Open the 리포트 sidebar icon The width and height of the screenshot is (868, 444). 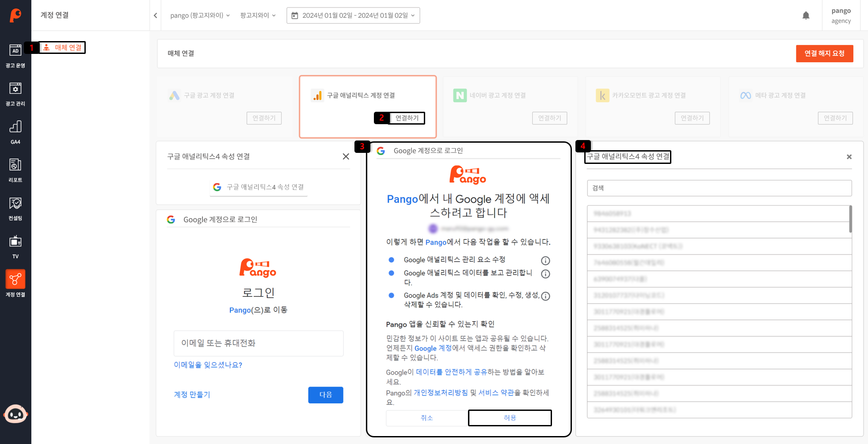point(15,171)
